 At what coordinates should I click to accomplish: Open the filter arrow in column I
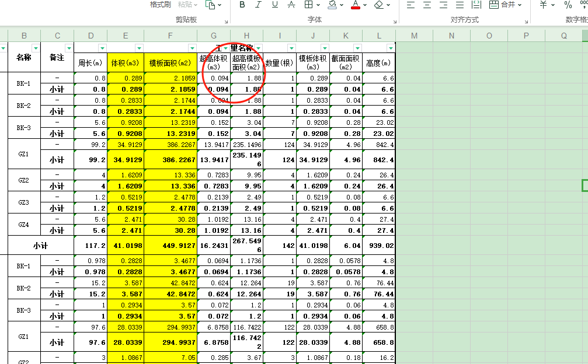[291, 48]
